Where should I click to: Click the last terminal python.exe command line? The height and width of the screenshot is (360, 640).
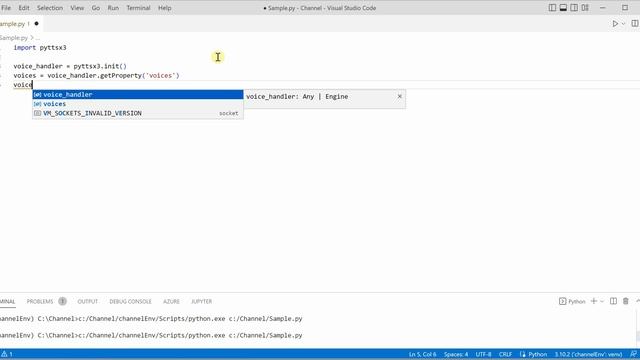click(151, 335)
